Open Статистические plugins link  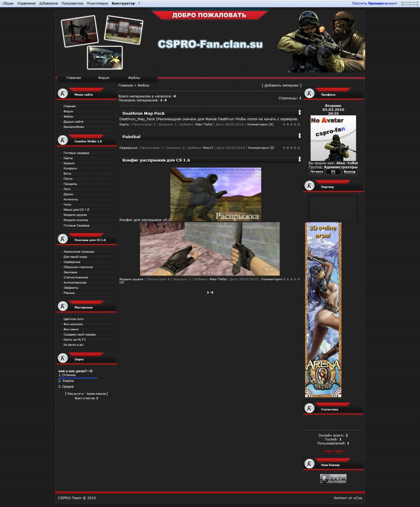point(76,277)
